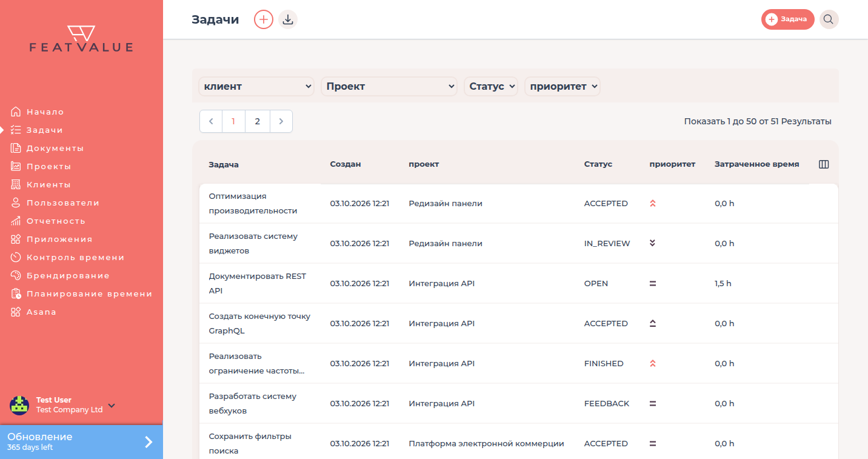Click the Asana sidebar icon
Image resolution: width=868 pixels, height=459 pixels.
pyautogui.click(x=16, y=312)
